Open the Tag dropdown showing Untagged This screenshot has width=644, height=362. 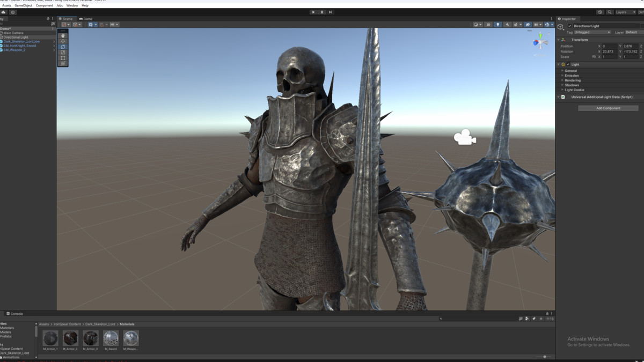coord(592,32)
